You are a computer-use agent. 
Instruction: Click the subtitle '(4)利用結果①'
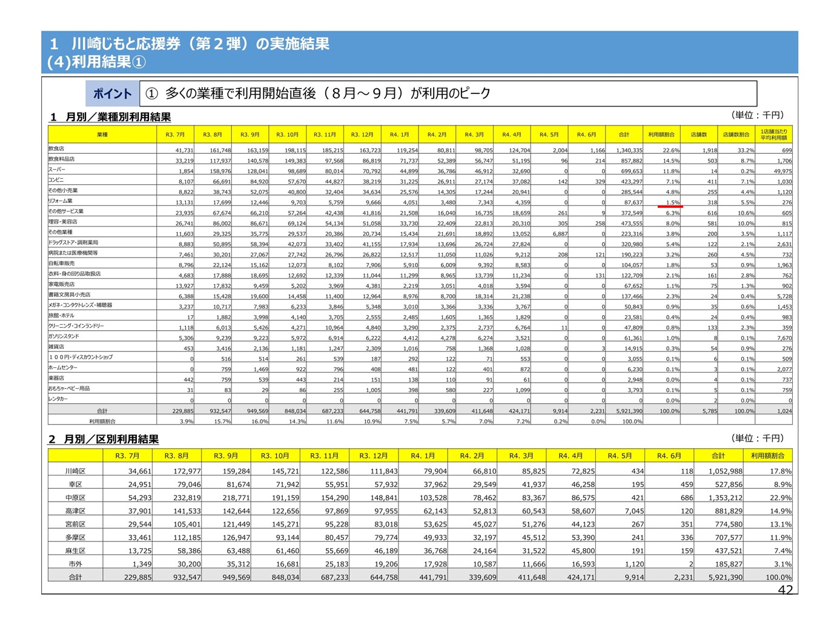[x=96, y=62]
